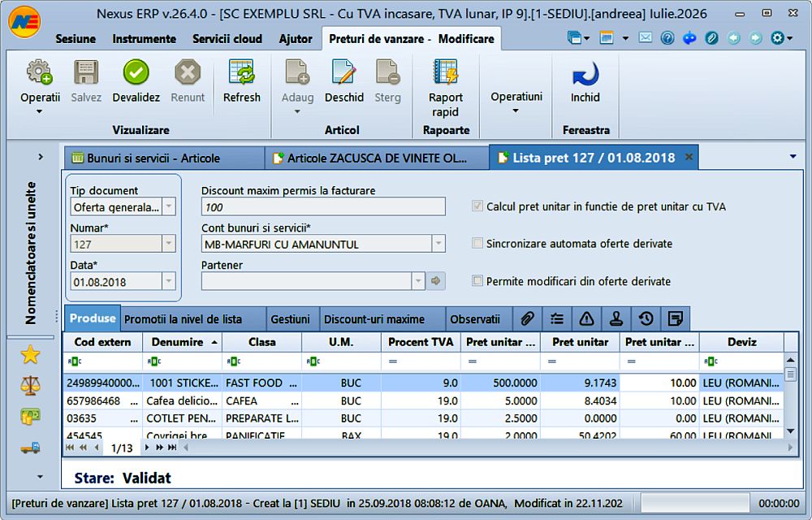Click the mail envelope icon in title toolbar
The width and height of the screenshot is (812, 520).
(646, 38)
